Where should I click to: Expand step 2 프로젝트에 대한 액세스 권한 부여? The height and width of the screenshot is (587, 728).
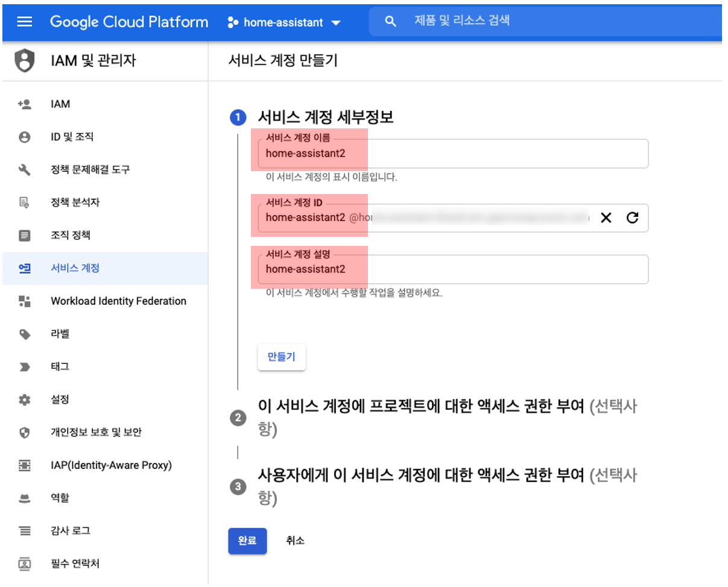point(448,418)
